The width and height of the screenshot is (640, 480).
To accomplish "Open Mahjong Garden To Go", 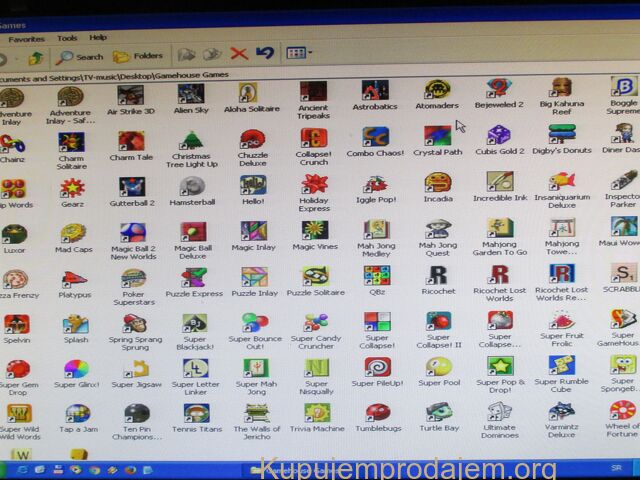I will 499,231.
